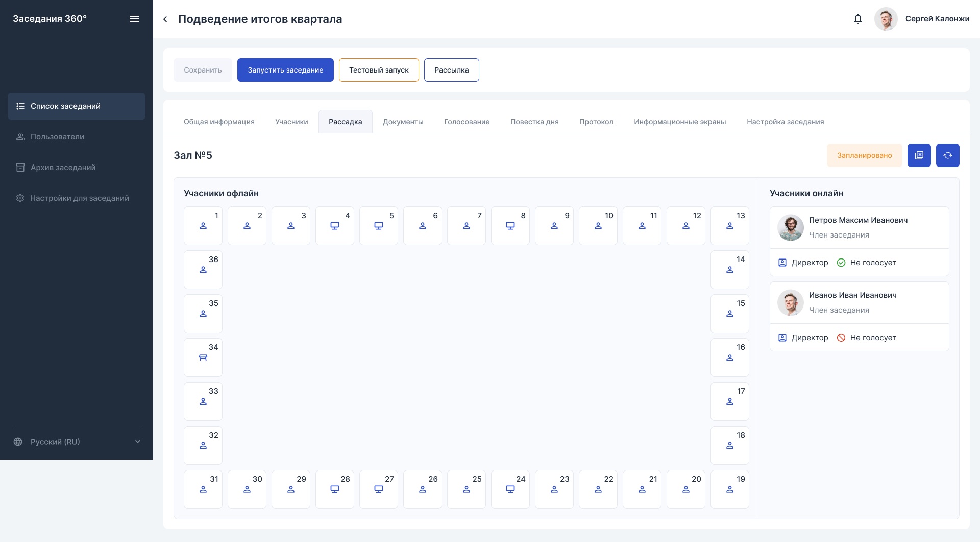Open Архив заседаний in the sidebar
Image resolution: width=980 pixels, height=542 pixels.
click(77, 168)
